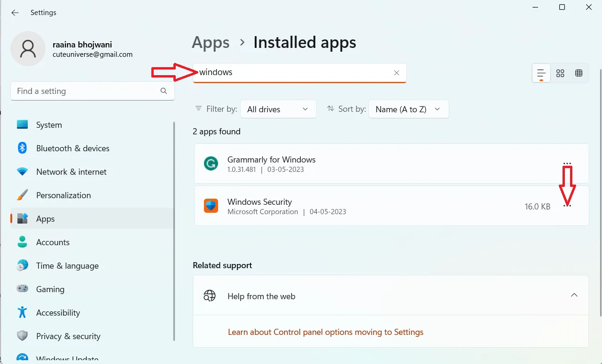Open the All drives filter dropdown

click(278, 109)
